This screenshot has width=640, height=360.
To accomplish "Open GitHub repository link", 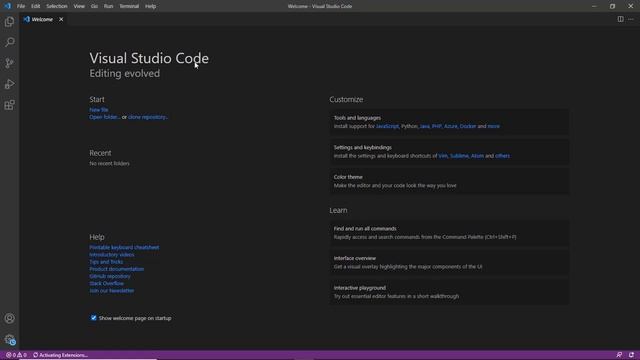I will [110, 276].
